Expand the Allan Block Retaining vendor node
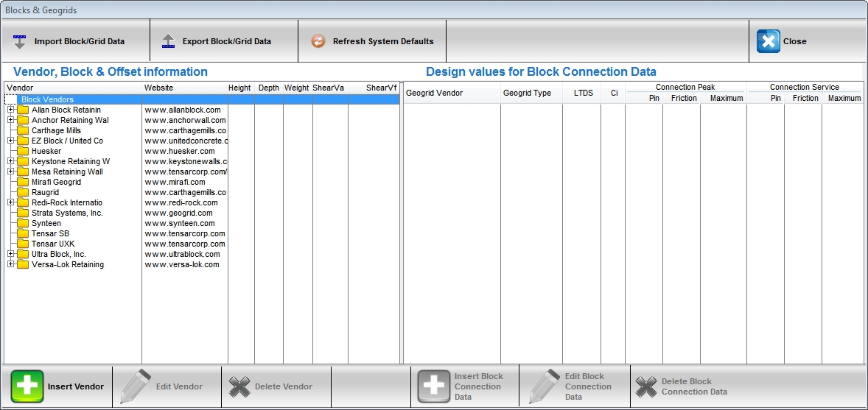 (11, 110)
